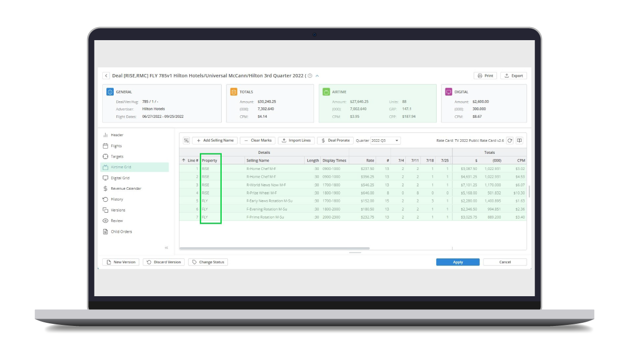Open the Flights section in sidebar

click(135, 146)
